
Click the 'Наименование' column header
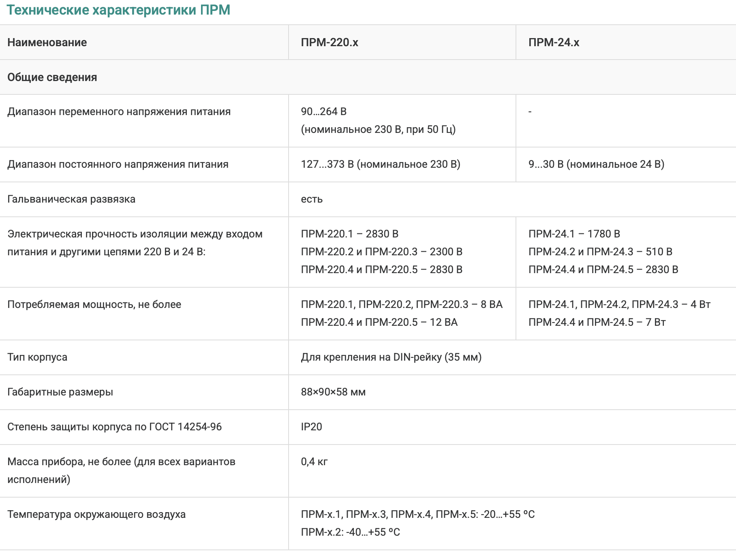[47, 42]
